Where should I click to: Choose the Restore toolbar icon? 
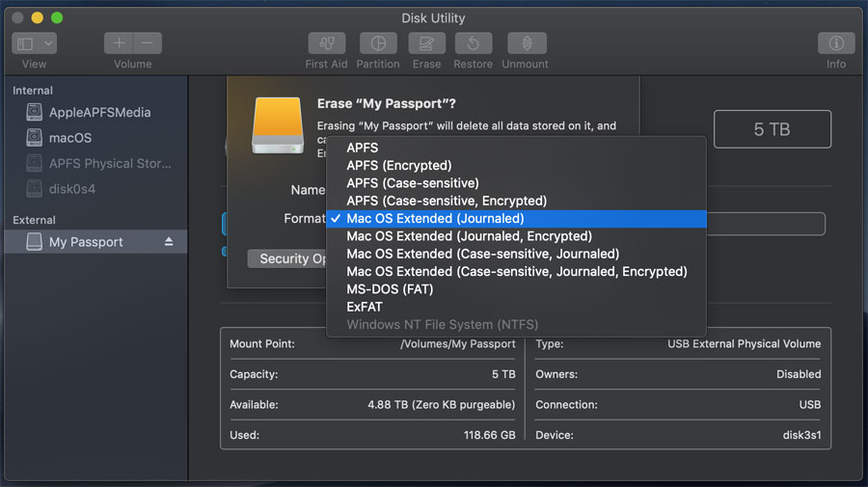point(474,43)
